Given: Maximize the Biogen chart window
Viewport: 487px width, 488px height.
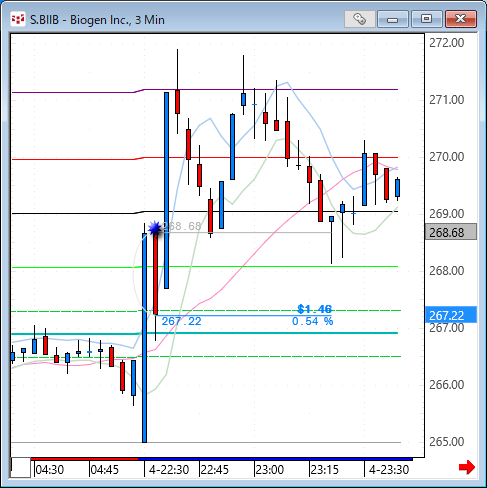Looking at the screenshot, I should pyautogui.click(x=426, y=19).
